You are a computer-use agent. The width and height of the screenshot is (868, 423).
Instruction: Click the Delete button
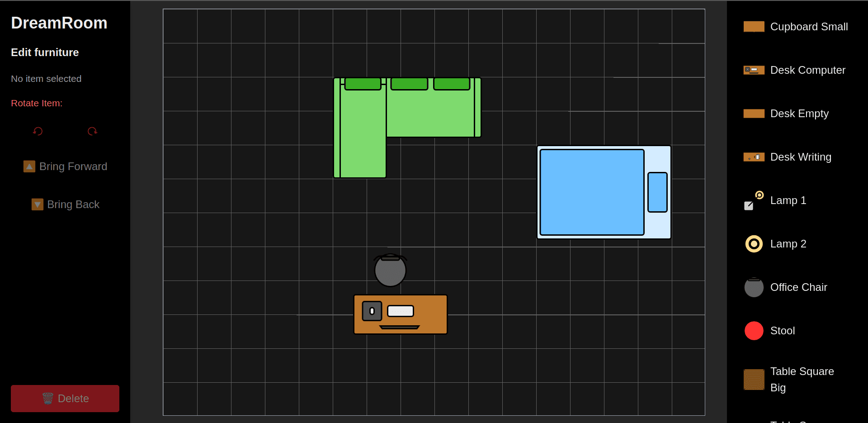64,399
